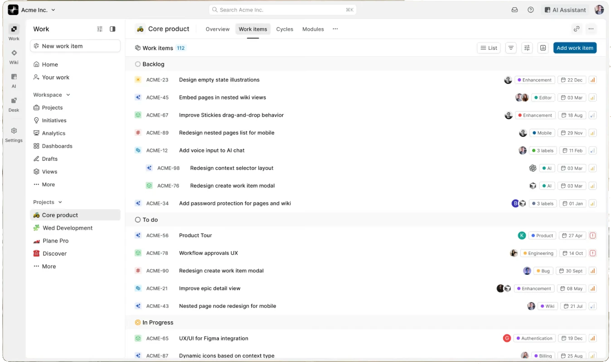Open the AI section in left rail
Viewport: 611px width, 364px height.
coord(14,81)
